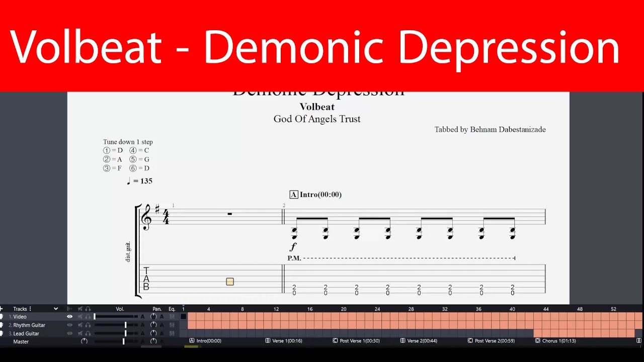This screenshot has height=362, width=644.
Task: Jump to Intro(00:00) section marker
Action: pos(205,340)
